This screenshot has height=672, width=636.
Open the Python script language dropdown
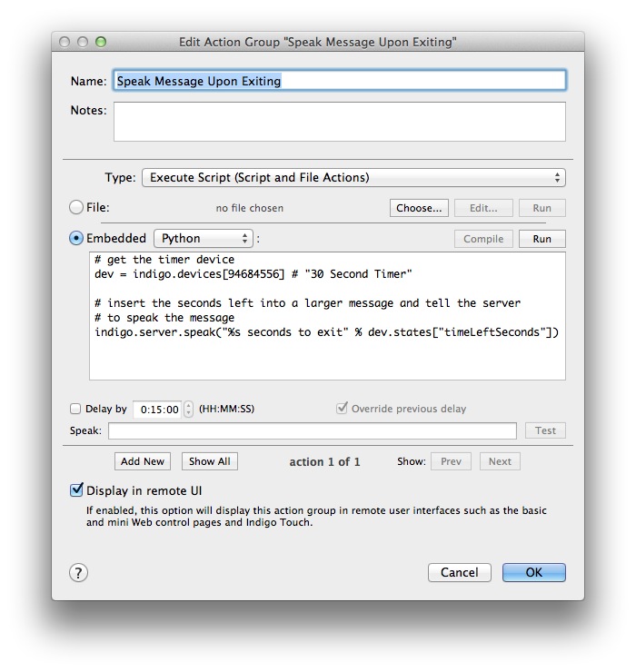(x=204, y=238)
